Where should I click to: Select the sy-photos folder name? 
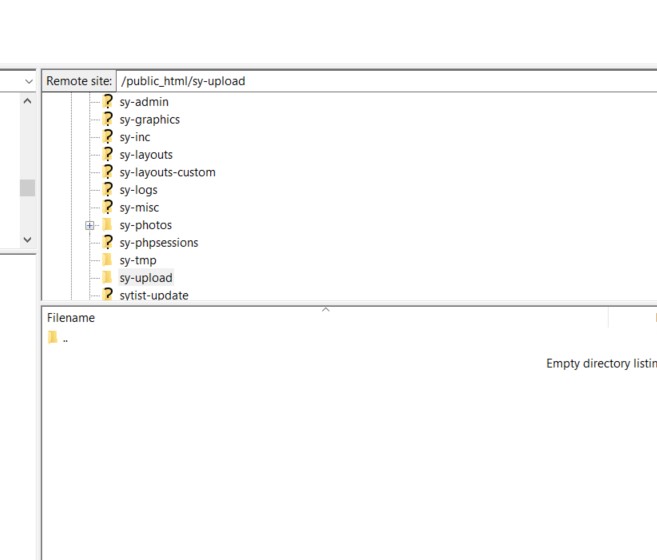point(145,225)
